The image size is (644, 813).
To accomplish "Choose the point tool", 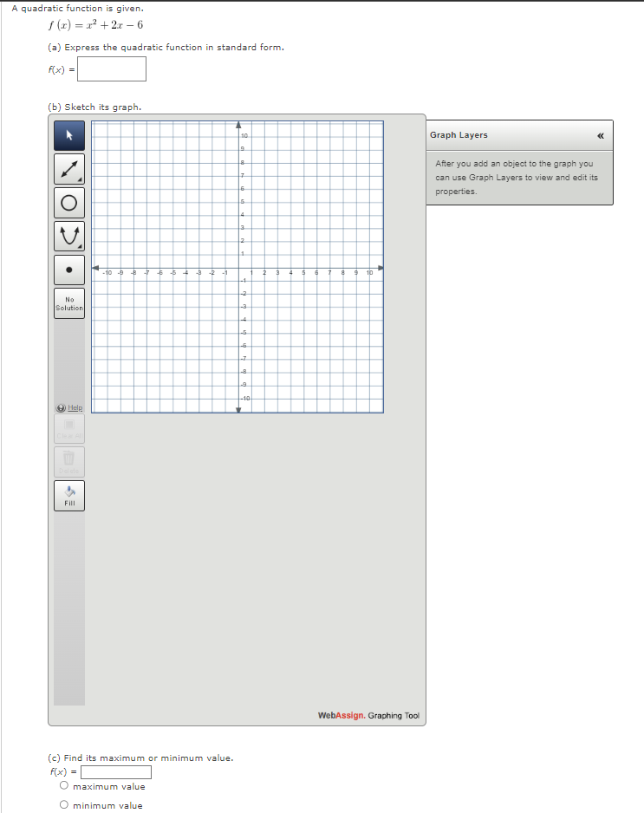I will point(69,270).
